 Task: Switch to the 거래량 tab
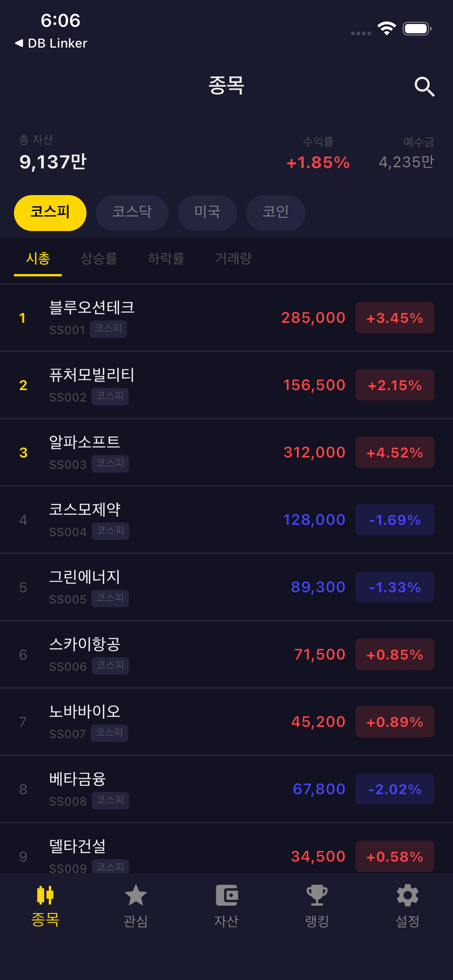click(x=233, y=259)
